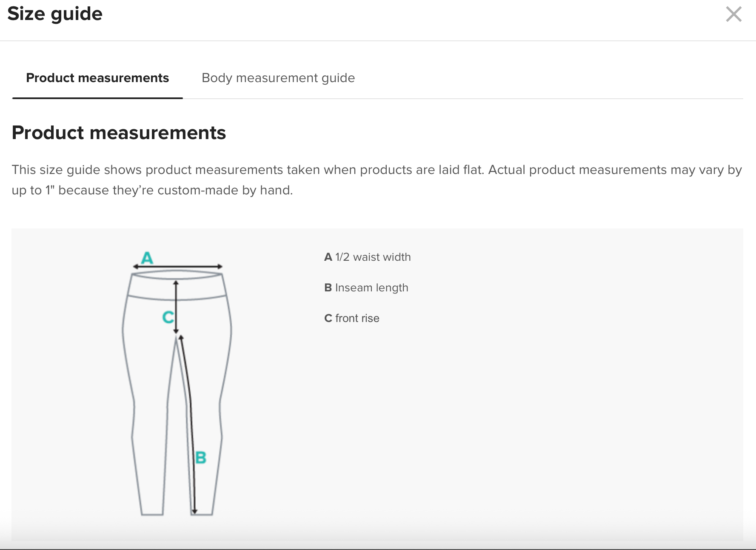Select the '1/2 waist width' legend entry
This screenshot has width=756, height=550.
[368, 257]
